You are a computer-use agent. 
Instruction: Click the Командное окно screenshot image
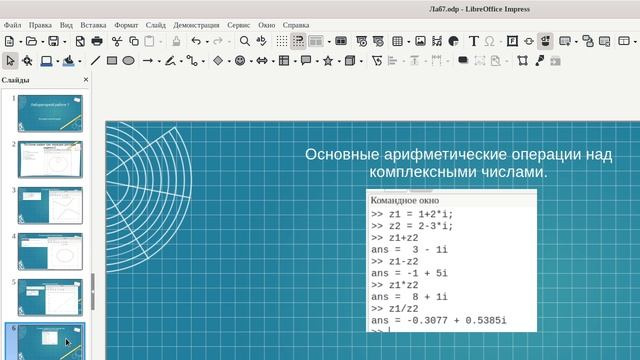pyautogui.click(x=451, y=260)
